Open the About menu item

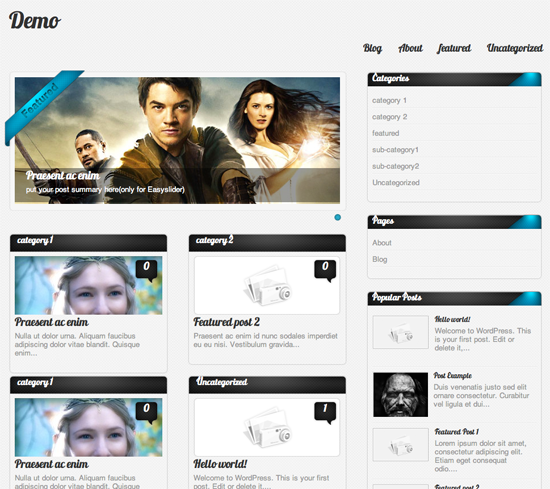[x=410, y=48]
